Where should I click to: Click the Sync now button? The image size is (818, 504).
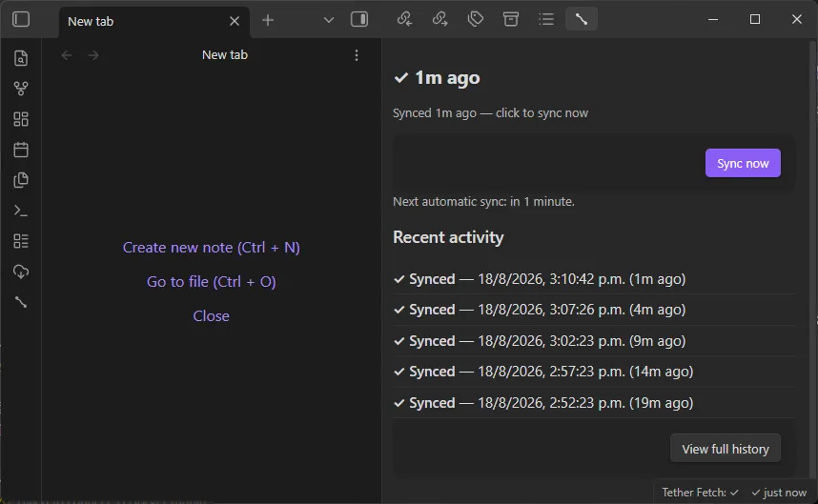743,163
